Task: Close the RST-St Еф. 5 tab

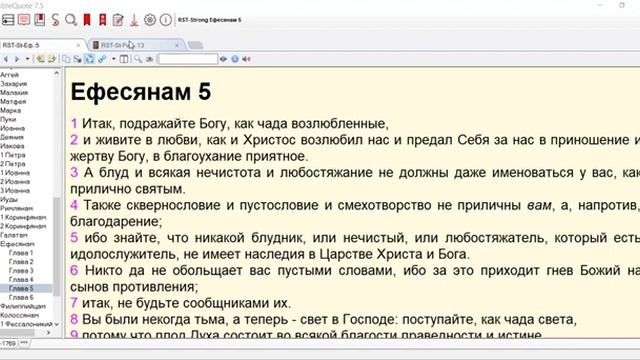Action: point(78,45)
